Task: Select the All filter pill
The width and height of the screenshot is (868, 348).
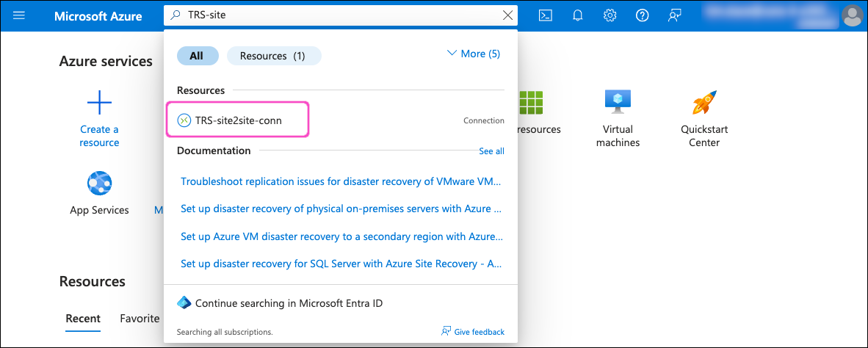Action: [197, 56]
